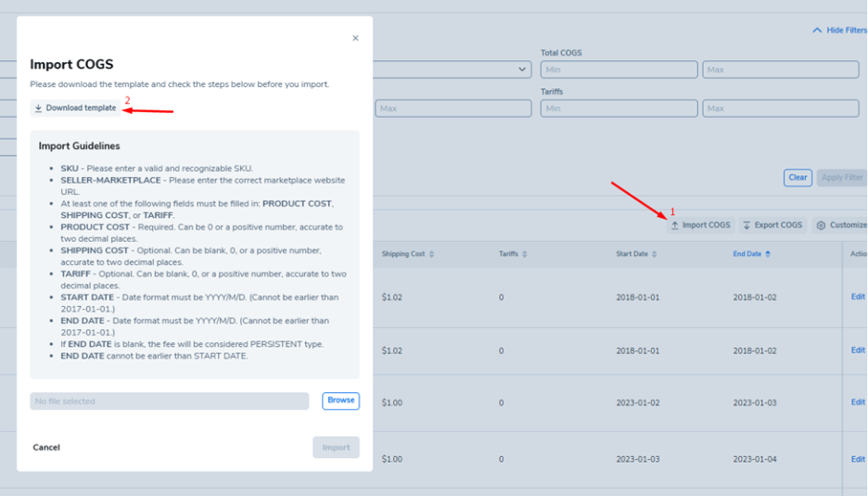Image resolution: width=868 pixels, height=496 pixels.
Task: Close the Import COGS dialog
Action: tap(355, 39)
